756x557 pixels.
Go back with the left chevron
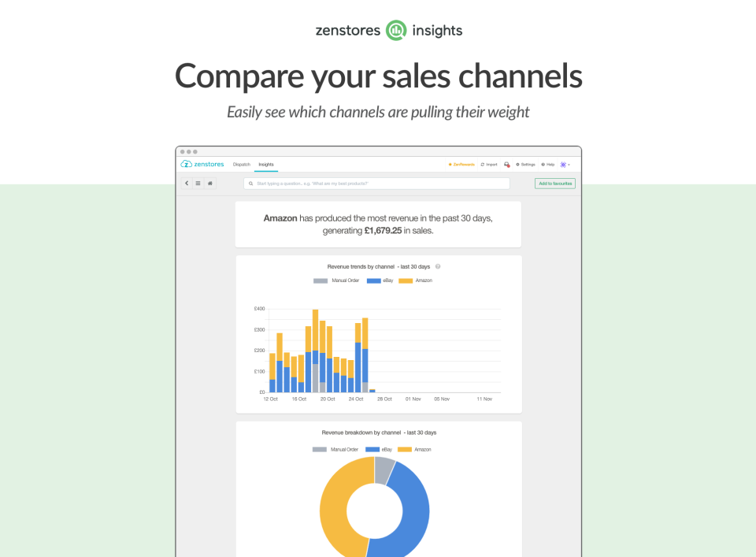[187, 184]
